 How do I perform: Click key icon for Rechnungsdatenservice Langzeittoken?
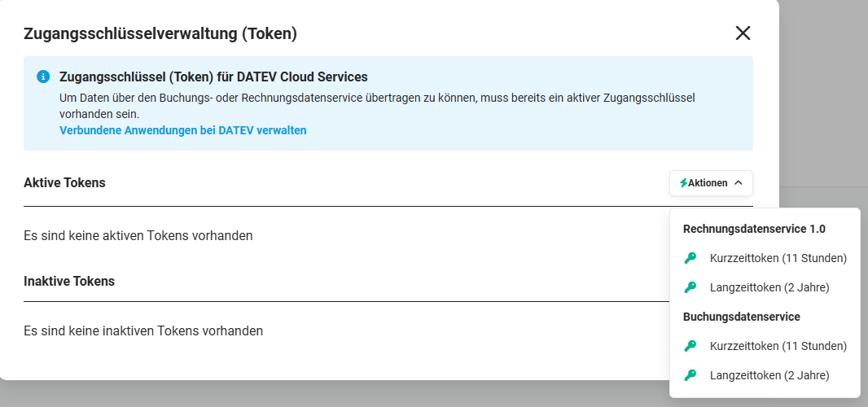coord(690,287)
